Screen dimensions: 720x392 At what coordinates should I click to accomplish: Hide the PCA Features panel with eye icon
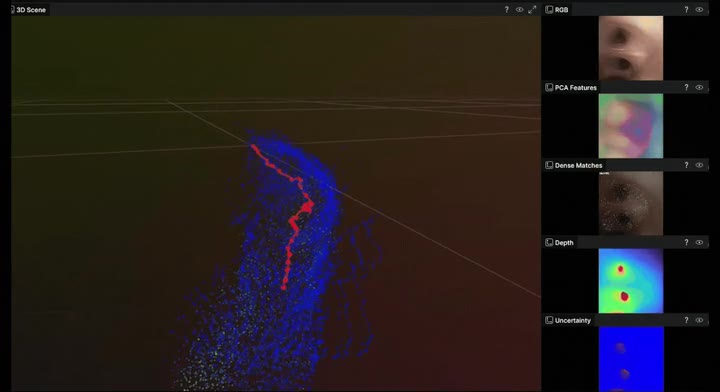pos(699,87)
